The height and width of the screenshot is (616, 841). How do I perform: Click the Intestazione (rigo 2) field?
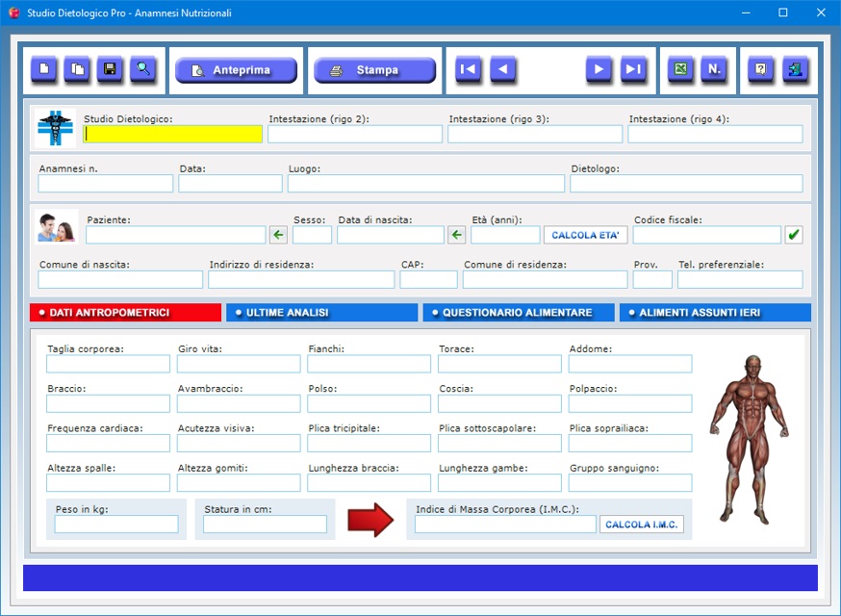point(355,134)
